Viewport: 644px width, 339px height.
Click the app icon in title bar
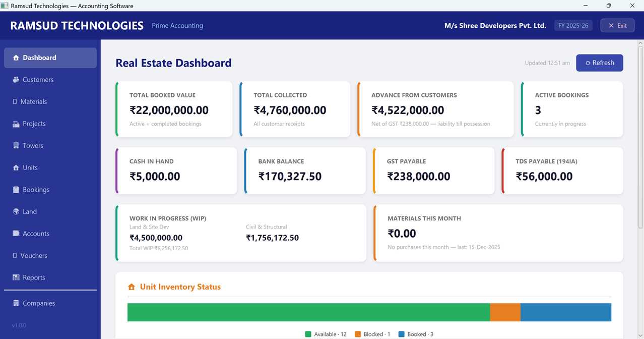(x=5, y=6)
